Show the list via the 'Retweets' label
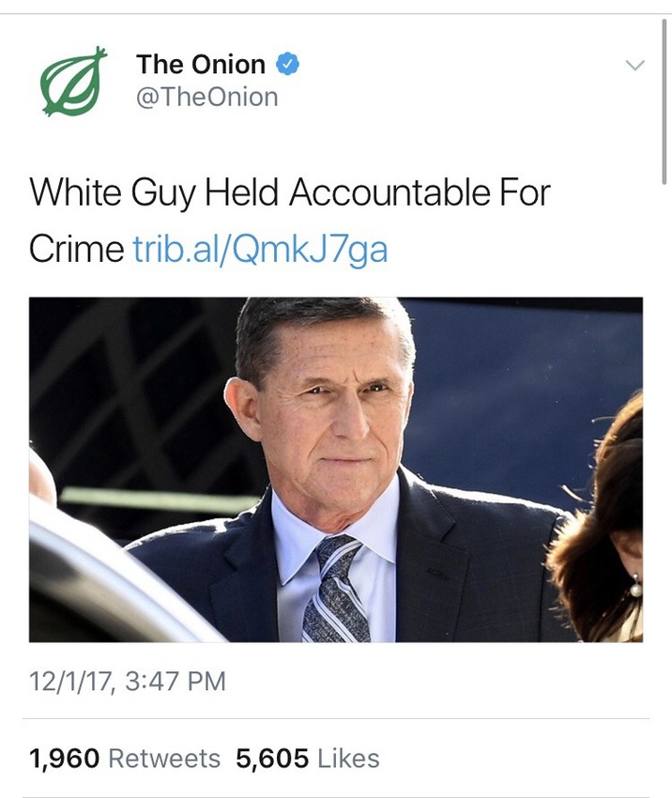 tap(164, 759)
